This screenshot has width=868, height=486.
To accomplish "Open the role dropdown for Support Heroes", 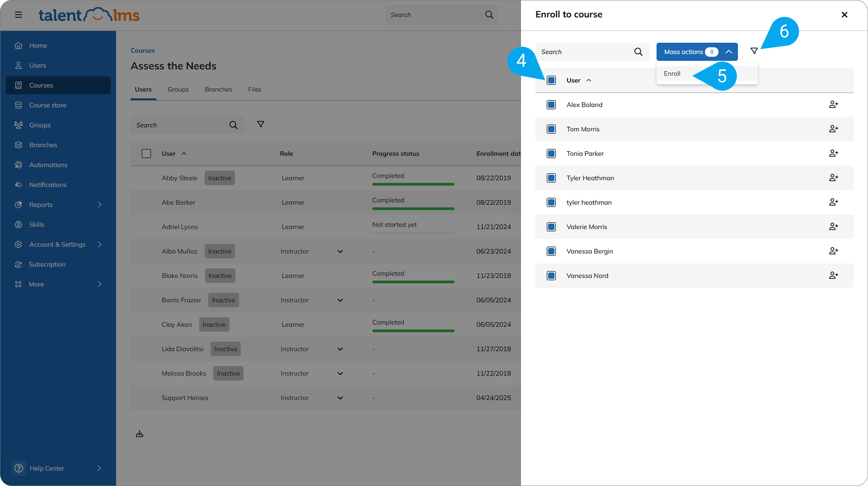I will click(340, 398).
